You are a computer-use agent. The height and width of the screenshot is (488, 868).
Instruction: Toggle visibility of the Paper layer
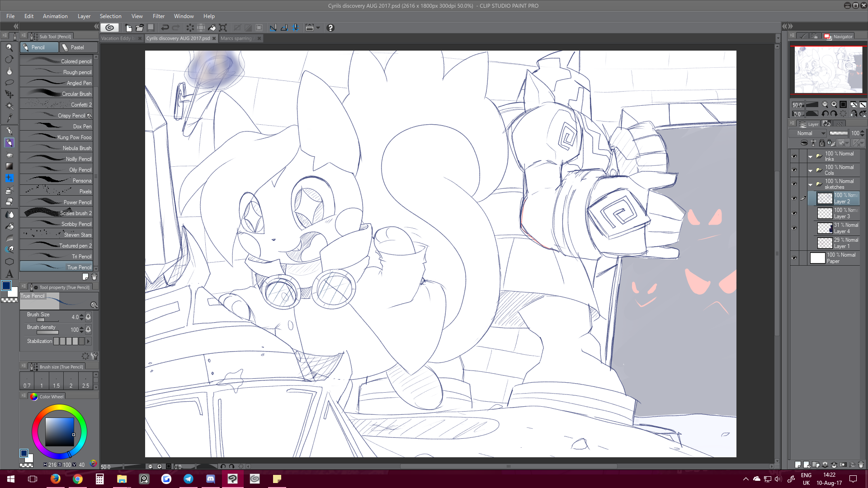(794, 258)
